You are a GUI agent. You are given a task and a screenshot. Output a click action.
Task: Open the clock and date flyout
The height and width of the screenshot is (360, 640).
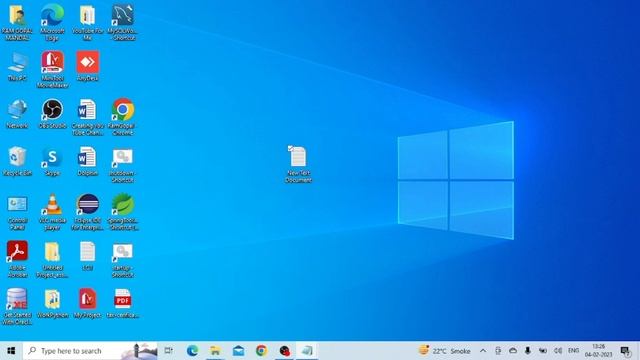click(x=598, y=351)
